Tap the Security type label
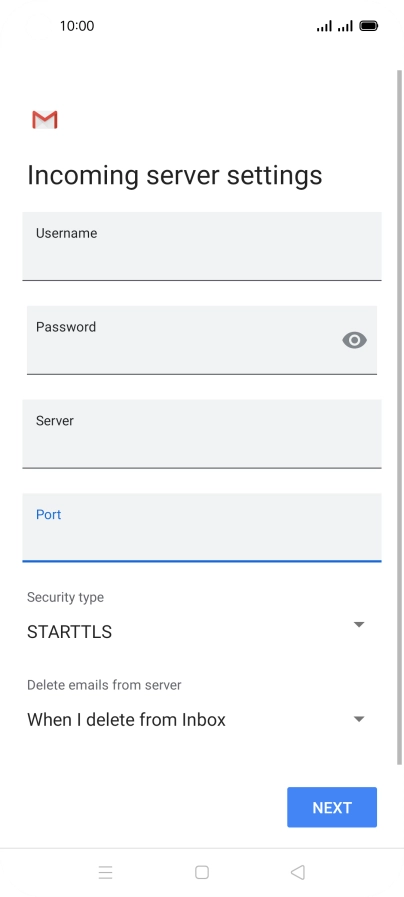The image size is (404, 897). (65, 597)
